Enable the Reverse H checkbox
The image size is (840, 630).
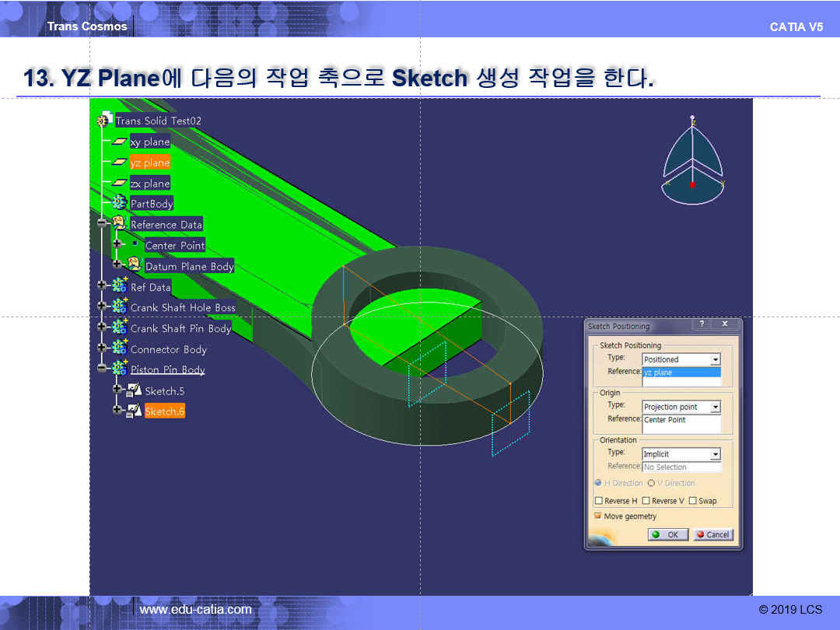click(x=599, y=500)
